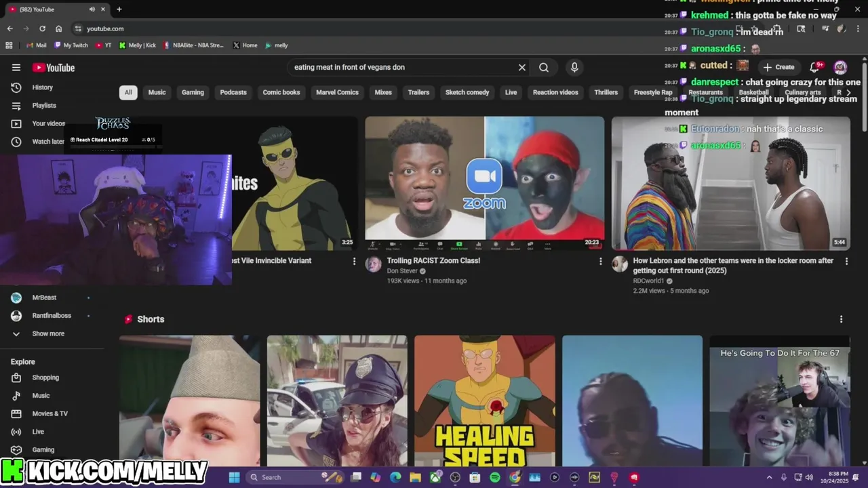Select the Gaming filter chip
Image resolution: width=868 pixels, height=488 pixels.
(193, 92)
